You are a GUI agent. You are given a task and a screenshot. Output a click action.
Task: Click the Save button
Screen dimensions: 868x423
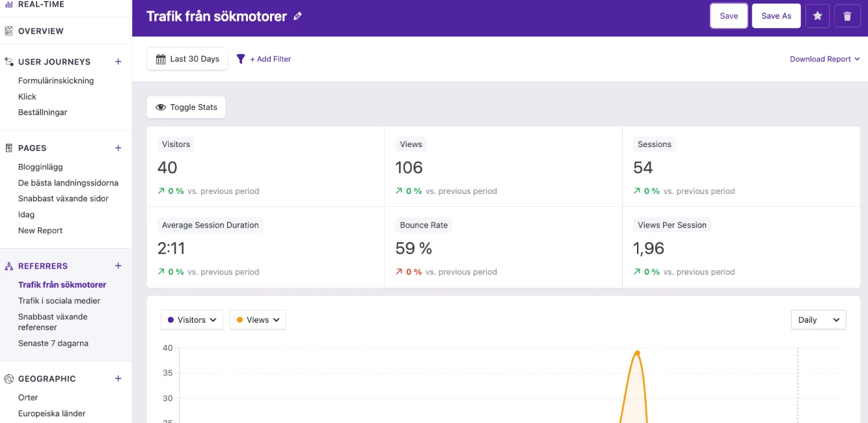729,16
